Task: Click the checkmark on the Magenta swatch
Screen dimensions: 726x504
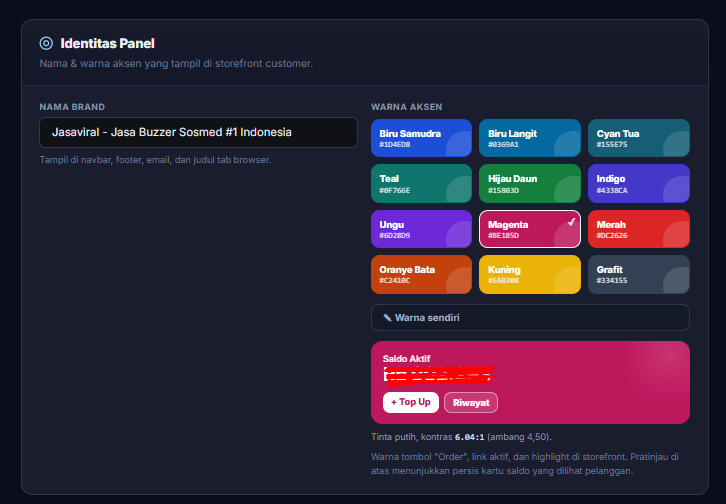Action: [x=572, y=222]
